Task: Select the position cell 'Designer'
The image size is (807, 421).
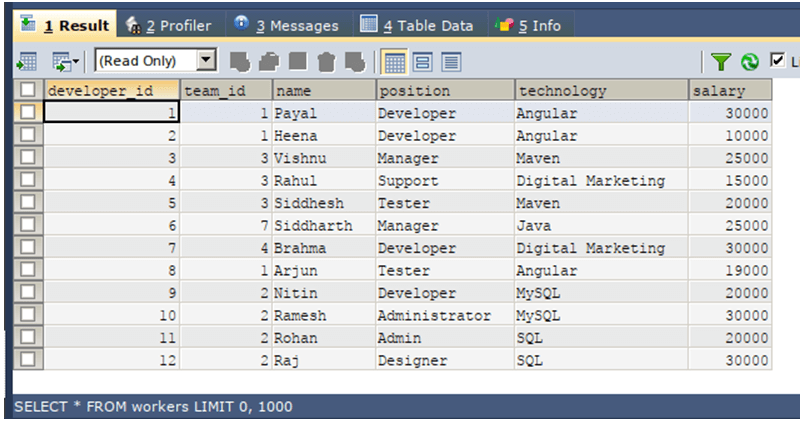Action: (x=446, y=360)
